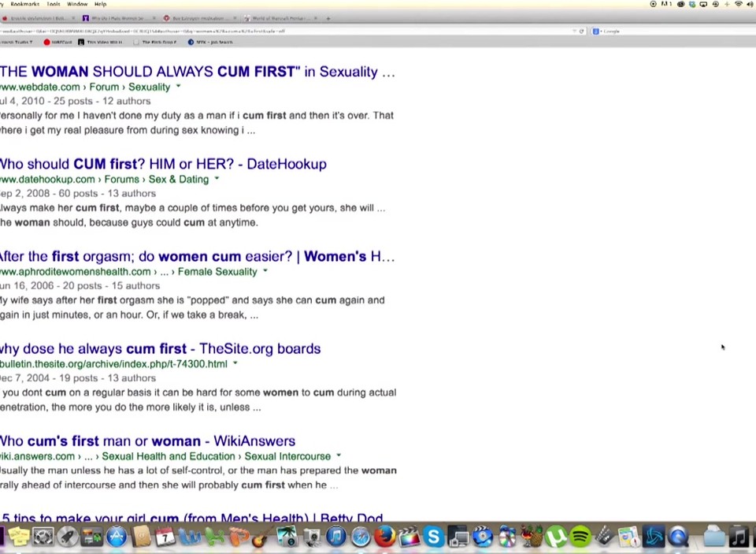
Task: Expand dropdown arrow beside webdate.com result URL
Action: pos(179,87)
